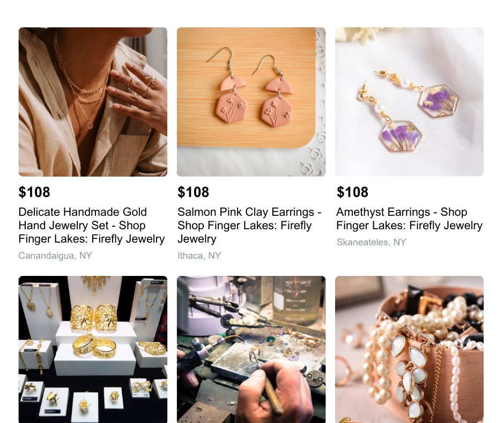504x423 pixels.
Task: Open the jeweler soldering workbench photo
Action: [x=251, y=349]
